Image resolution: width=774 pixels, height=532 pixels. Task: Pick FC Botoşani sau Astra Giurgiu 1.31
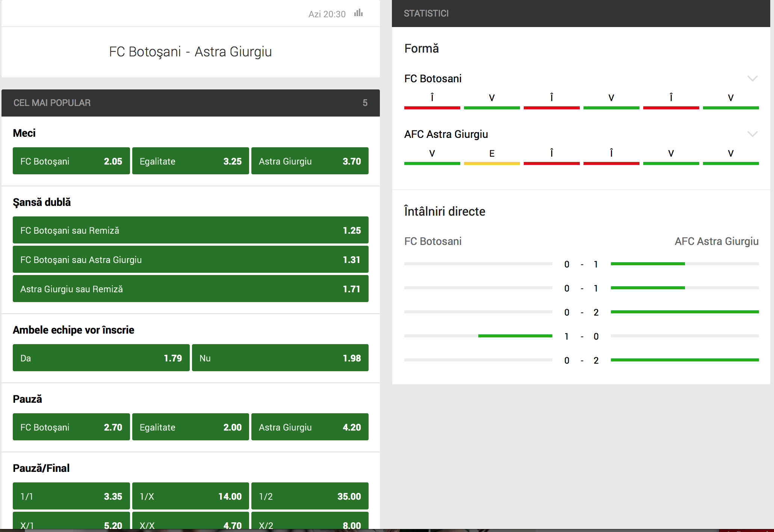tap(190, 260)
